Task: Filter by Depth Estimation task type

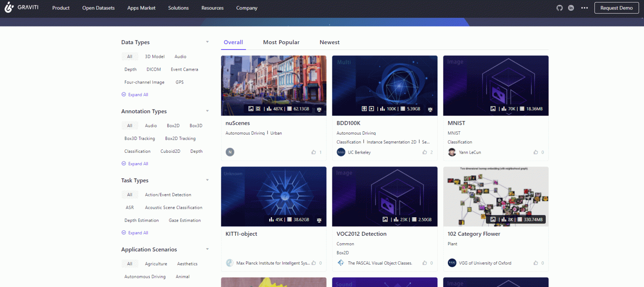Action: point(141,221)
